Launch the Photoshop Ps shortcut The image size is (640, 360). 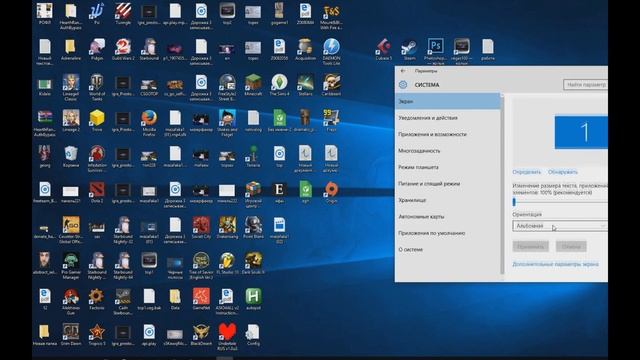coord(435,52)
